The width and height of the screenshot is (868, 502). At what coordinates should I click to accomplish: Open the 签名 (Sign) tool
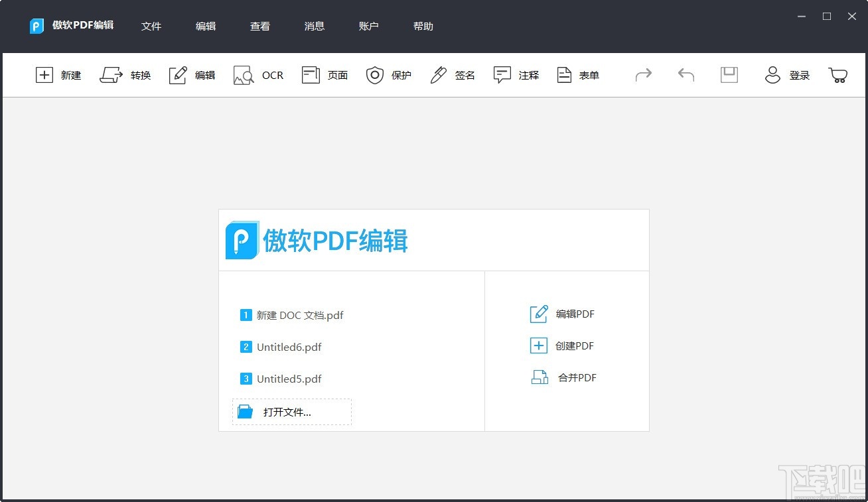452,75
